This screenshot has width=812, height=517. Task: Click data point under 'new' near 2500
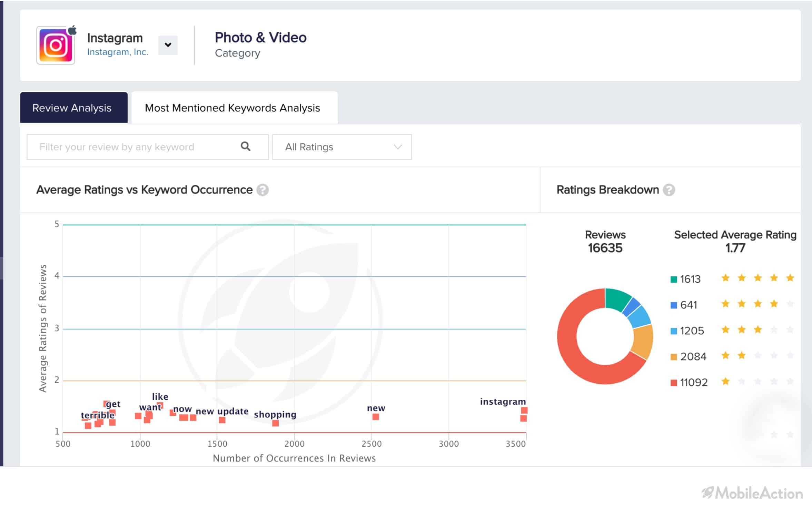point(376,417)
